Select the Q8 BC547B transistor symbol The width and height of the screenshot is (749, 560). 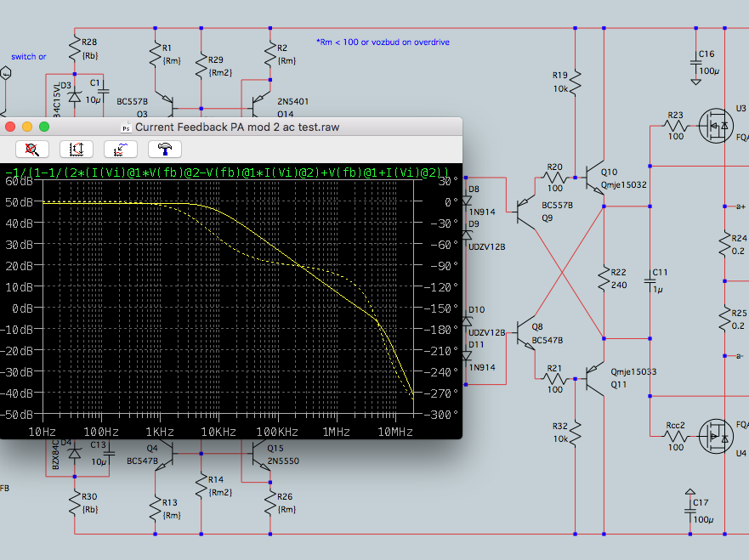(525, 332)
